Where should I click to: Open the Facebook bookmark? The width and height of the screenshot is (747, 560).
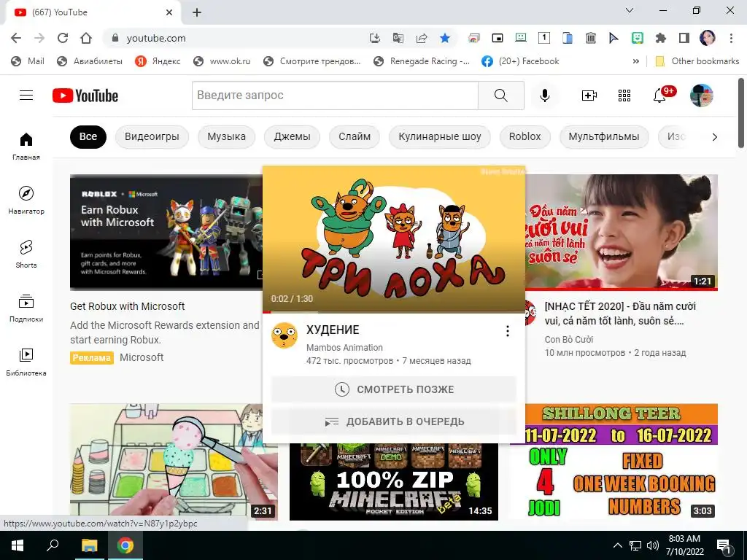[x=520, y=61]
